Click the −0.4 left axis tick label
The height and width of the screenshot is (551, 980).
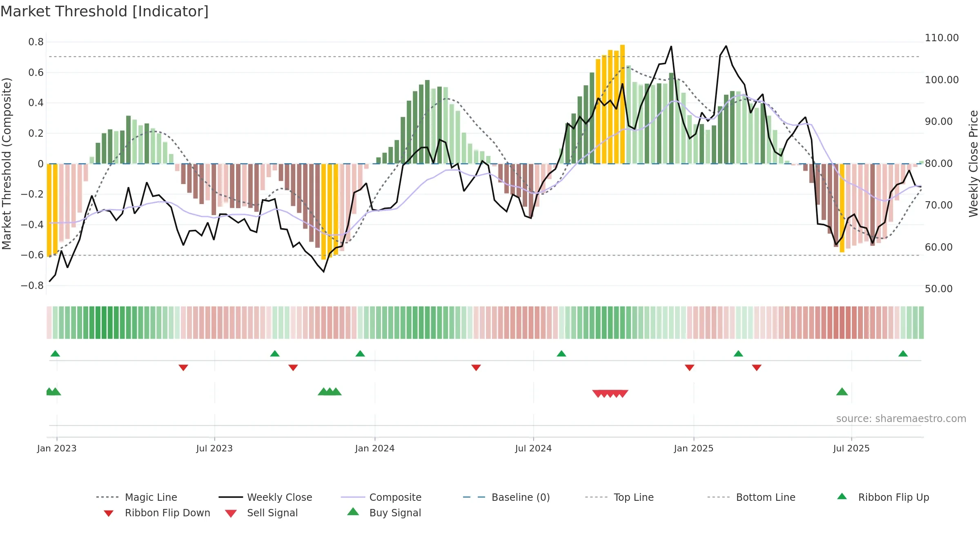click(32, 225)
